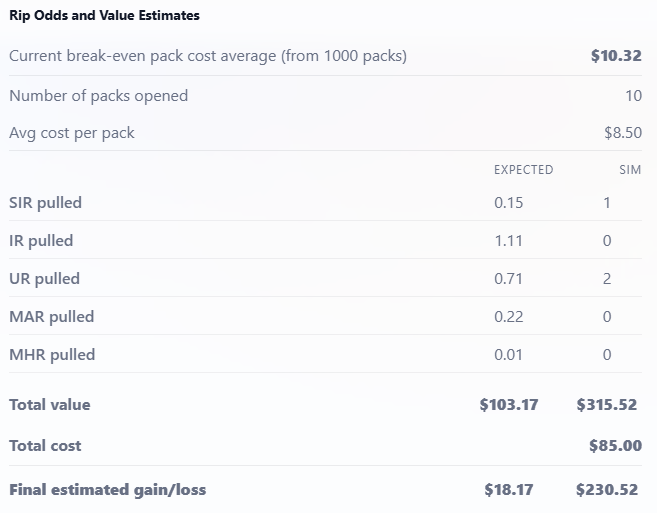Select the UR pulled row label
Screen dimensions: 657x513
tap(44, 279)
